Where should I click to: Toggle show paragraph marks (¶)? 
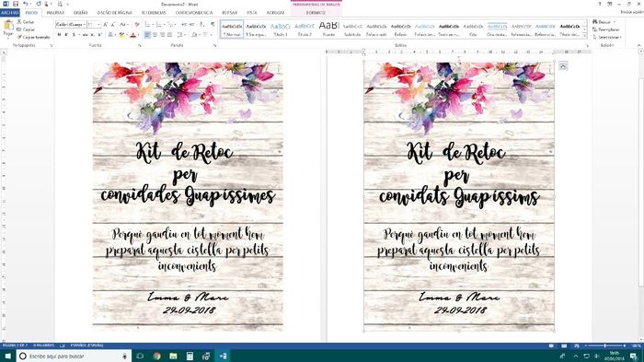[x=213, y=25]
